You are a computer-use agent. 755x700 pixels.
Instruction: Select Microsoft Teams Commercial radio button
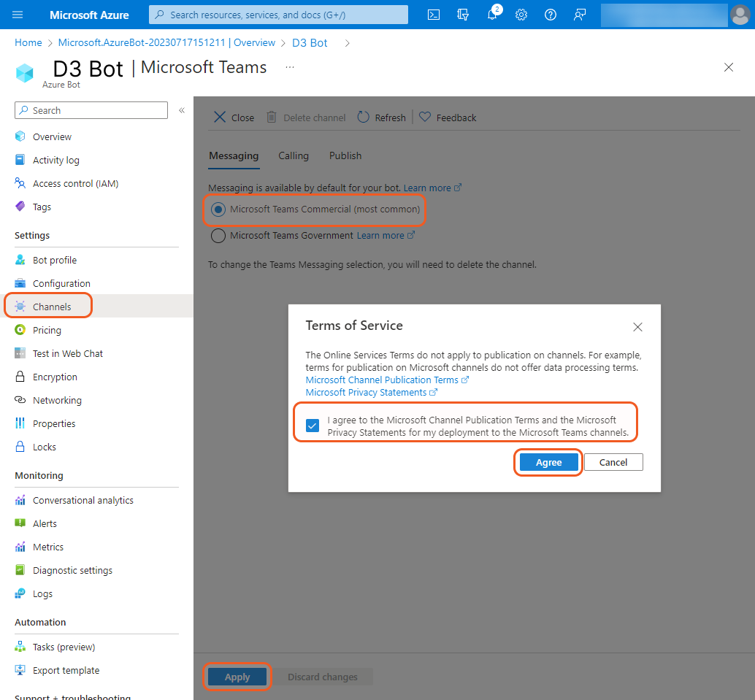coord(218,209)
